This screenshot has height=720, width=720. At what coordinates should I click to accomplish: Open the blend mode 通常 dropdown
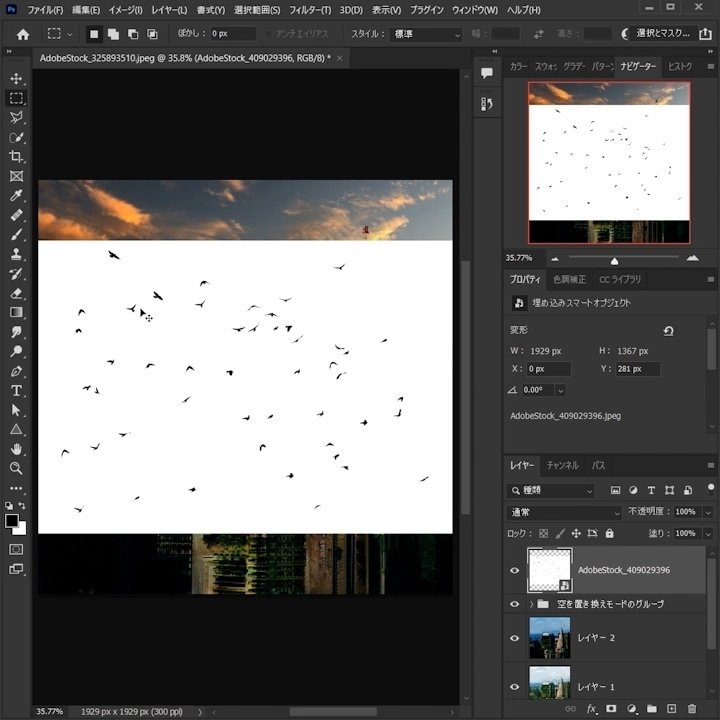(565, 512)
